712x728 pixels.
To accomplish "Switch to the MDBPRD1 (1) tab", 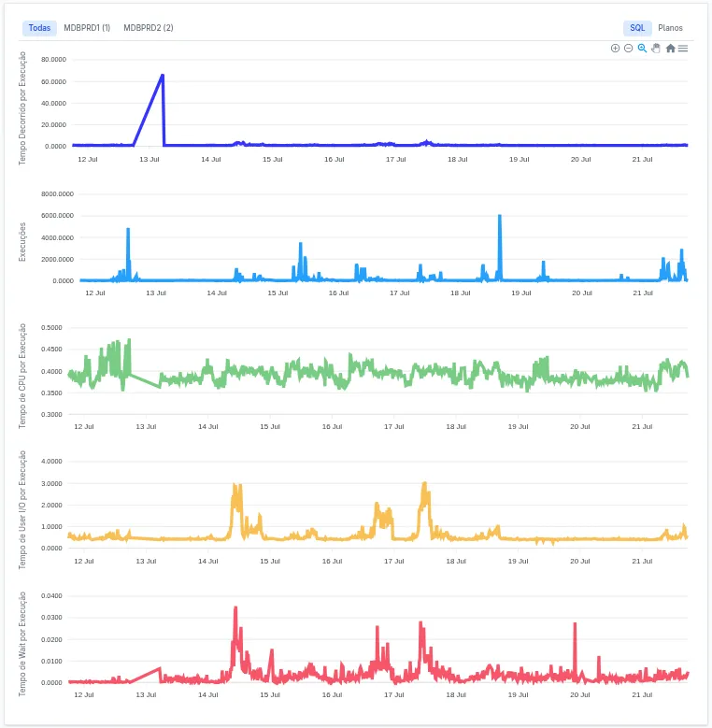I will 87,28.
